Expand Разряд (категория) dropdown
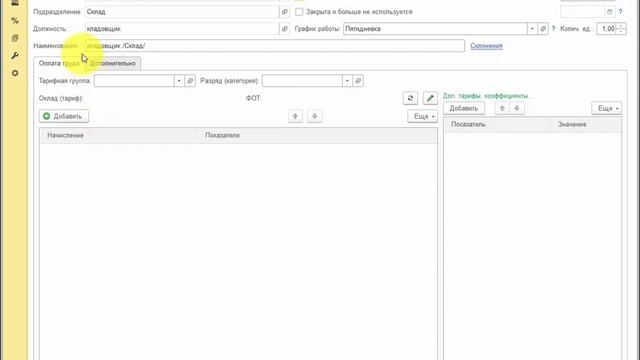The image size is (640, 360). [347, 81]
